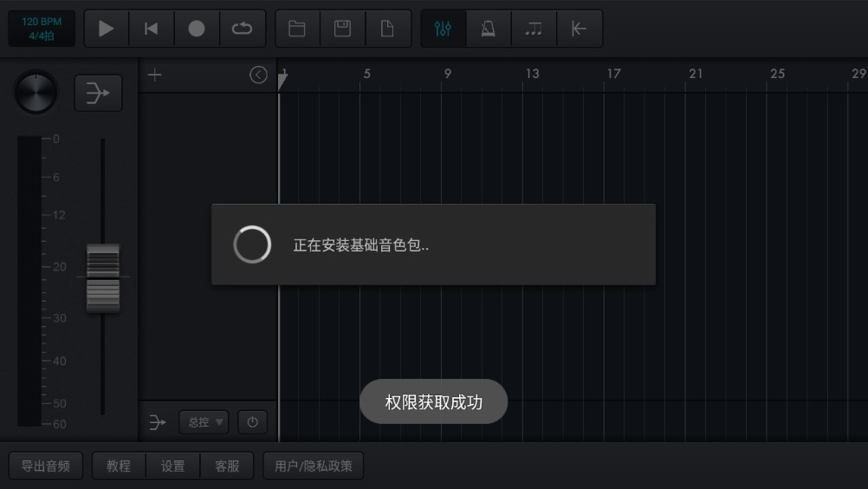868x489 pixels.
Task: Create a new project file
Action: click(387, 29)
